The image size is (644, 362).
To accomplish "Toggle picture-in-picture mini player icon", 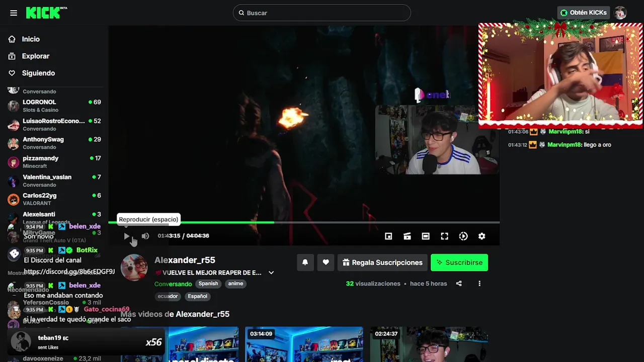I will 388,236.
